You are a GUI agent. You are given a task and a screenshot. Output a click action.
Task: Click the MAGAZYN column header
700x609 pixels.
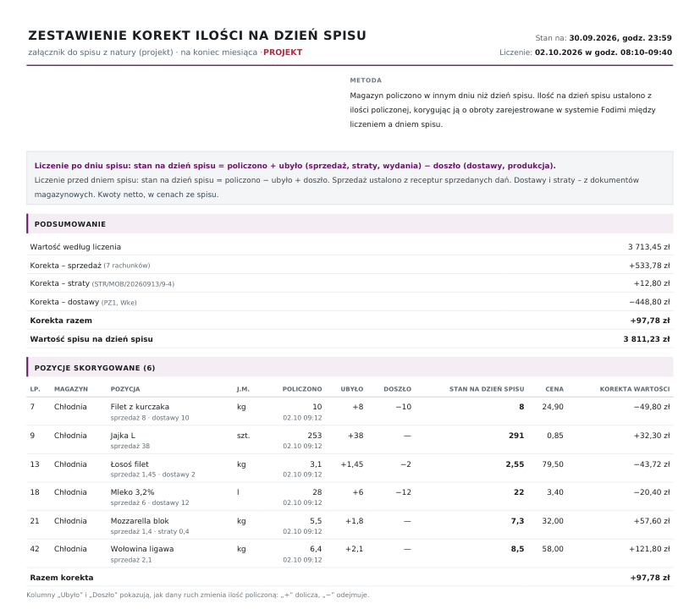point(71,389)
